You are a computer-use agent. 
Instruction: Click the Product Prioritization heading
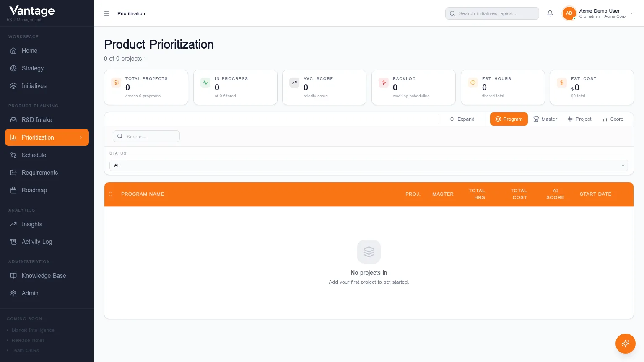(x=159, y=44)
